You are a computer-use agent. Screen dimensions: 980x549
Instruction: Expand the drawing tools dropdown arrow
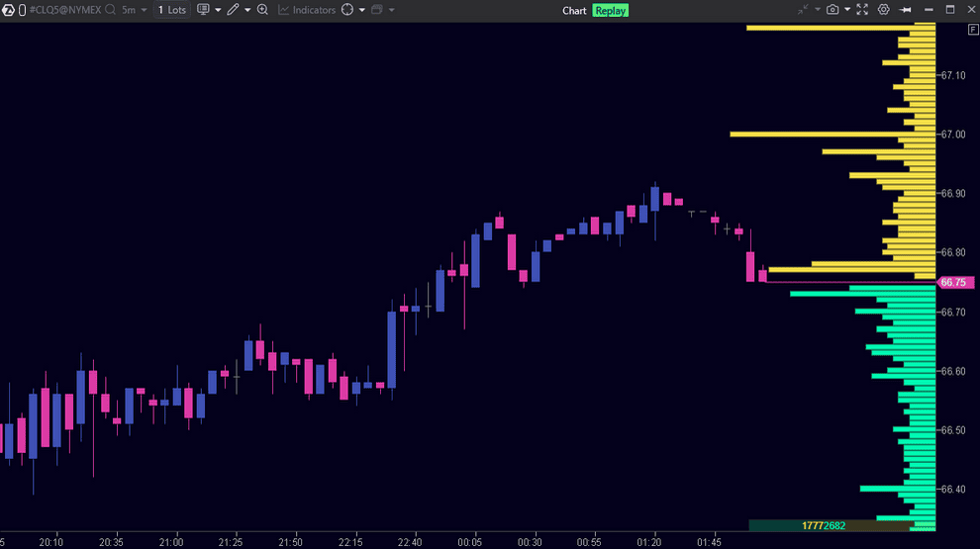tap(247, 10)
